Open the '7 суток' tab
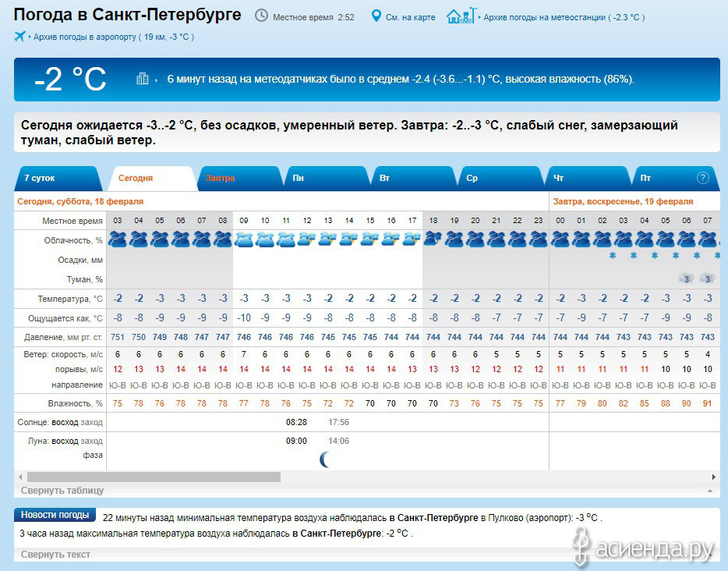Viewport: 728px width, 571px height. point(58,179)
